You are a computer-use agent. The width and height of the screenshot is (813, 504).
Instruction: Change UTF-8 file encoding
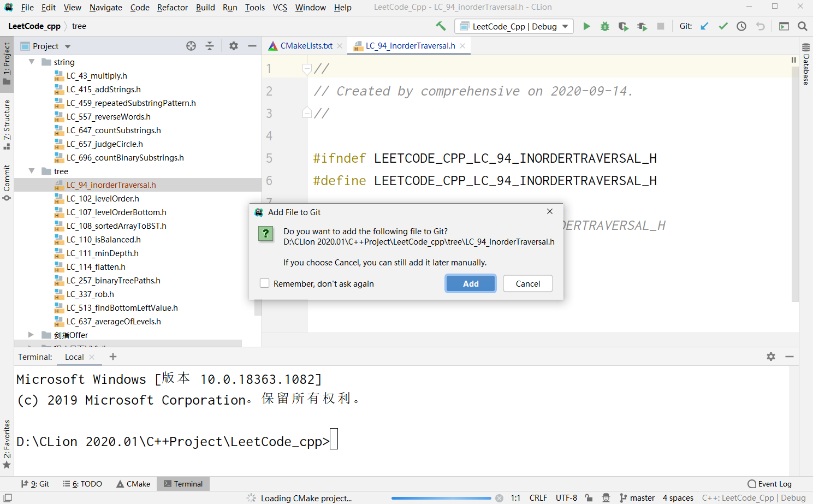(566, 498)
